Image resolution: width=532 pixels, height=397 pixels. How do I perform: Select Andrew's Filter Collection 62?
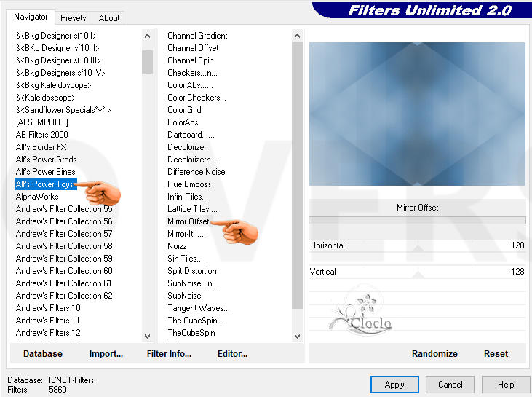[64, 296]
